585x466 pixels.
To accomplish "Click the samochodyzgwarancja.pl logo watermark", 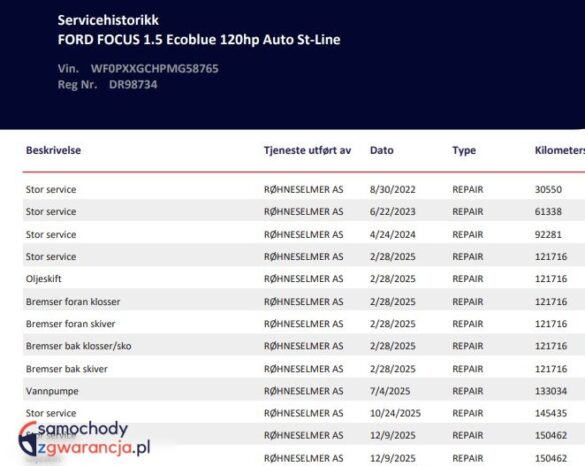I will [x=84, y=439].
